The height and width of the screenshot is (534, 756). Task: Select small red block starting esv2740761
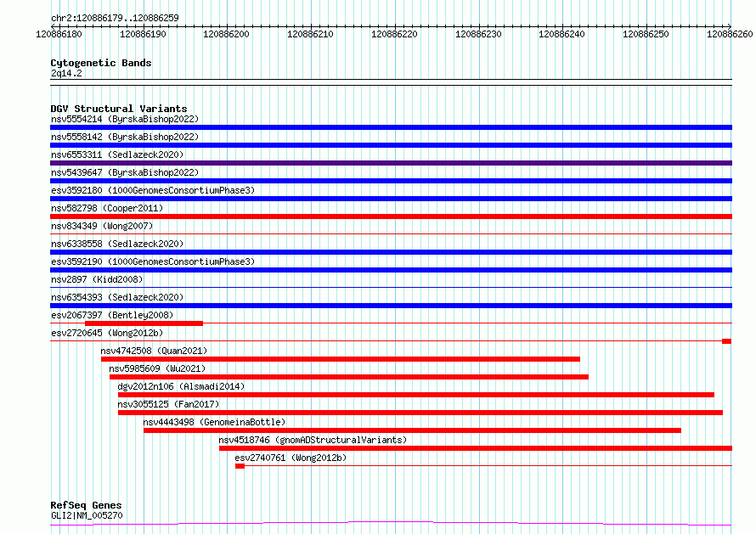pos(240,466)
